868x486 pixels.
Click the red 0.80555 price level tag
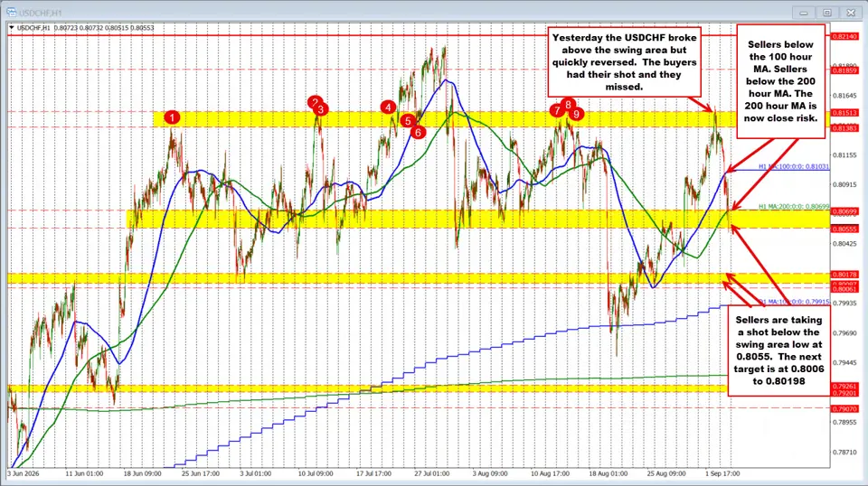click(844, 229)
